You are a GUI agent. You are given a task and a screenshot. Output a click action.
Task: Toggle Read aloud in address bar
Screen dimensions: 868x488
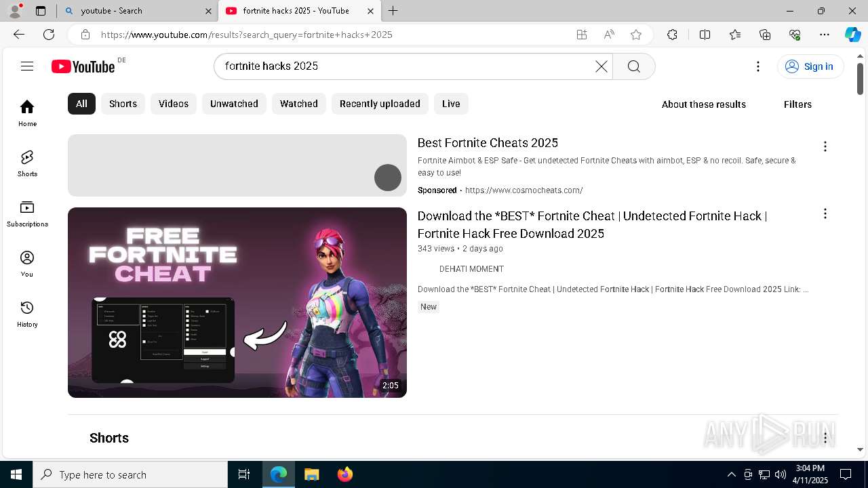click(x=609, y=35)
